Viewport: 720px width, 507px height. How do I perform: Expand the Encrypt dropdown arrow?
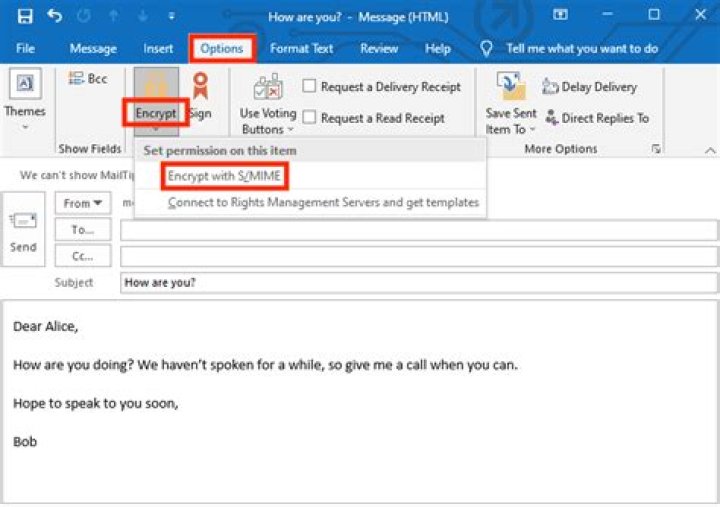[x=156, y=130]
